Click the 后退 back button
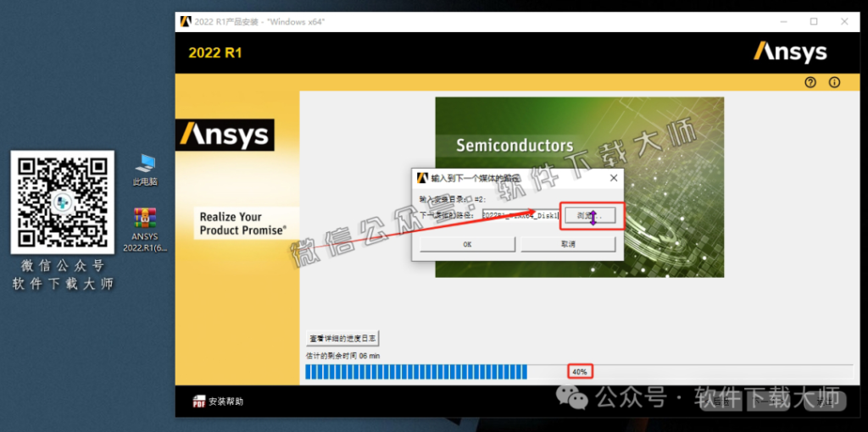Screen dimensions: 868x432 coord(721,402)
